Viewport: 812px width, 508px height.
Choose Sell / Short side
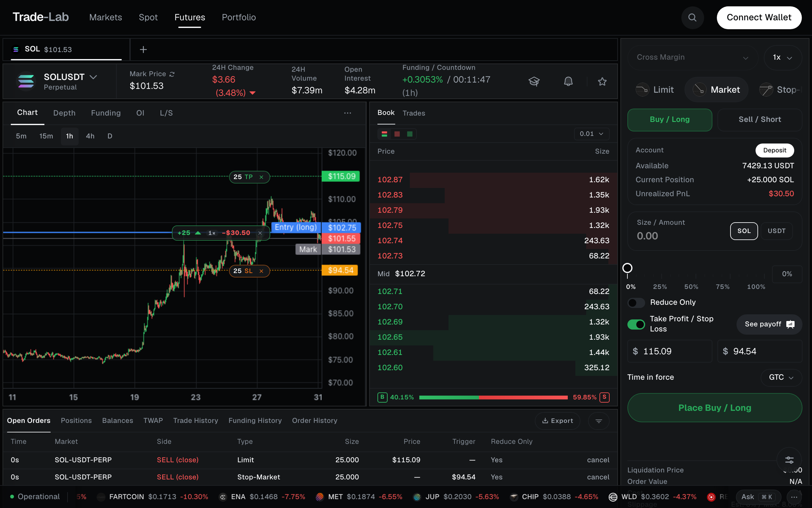pos(760,120)
